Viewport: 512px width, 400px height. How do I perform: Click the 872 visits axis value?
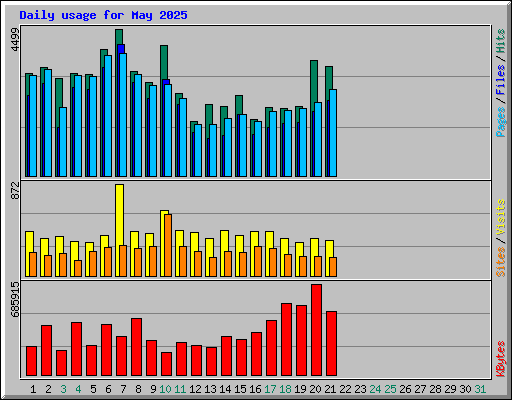[15, 190]
